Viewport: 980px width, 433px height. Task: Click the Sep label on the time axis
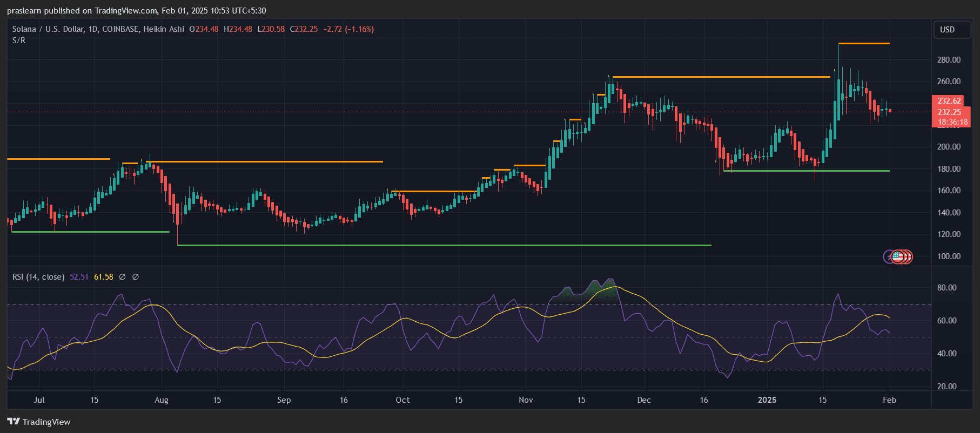[x=284, y=400]
